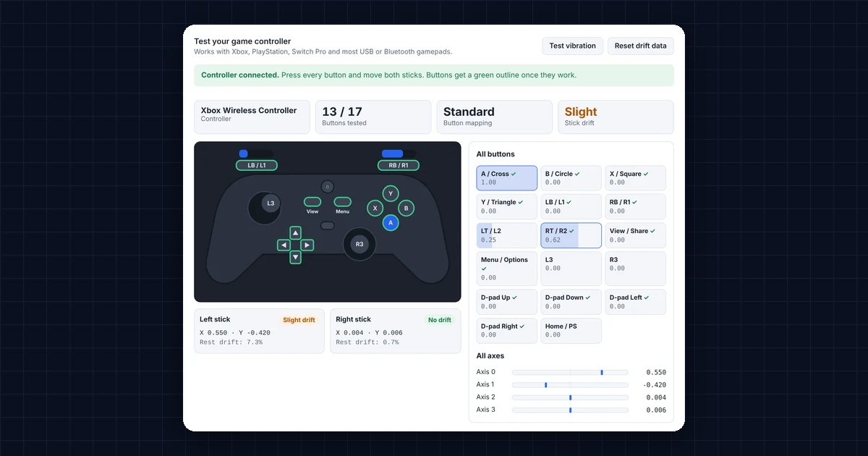Select the RB / R1 bumper on controller

point(399,165)
